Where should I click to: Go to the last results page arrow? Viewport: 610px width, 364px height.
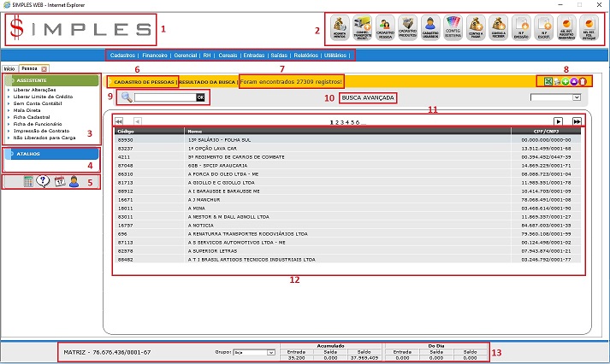577,122
